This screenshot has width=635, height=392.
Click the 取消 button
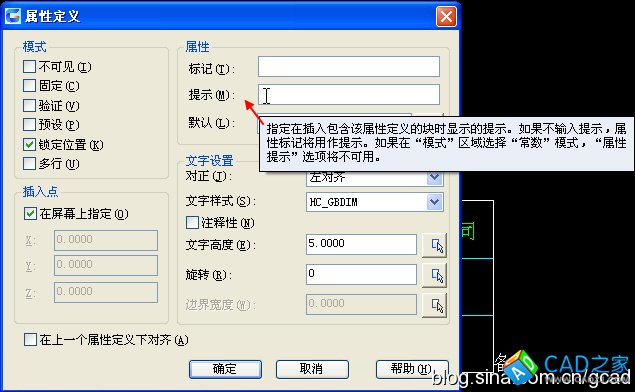pyautogui.click(x=312, y=369)
